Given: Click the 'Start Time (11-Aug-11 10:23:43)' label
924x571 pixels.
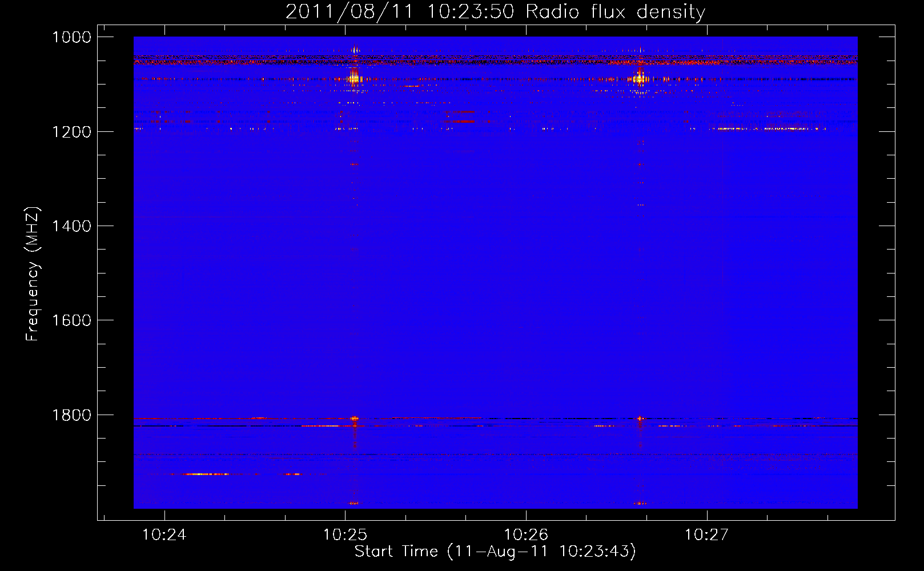Looking at the screenshot, I should [495, 552].
